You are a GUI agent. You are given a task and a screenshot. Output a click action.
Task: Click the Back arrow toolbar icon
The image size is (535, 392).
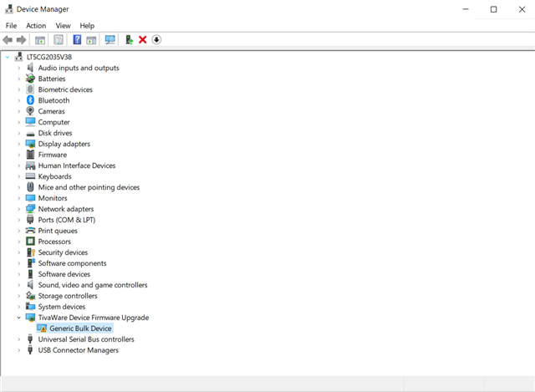(x=8, y=40)
